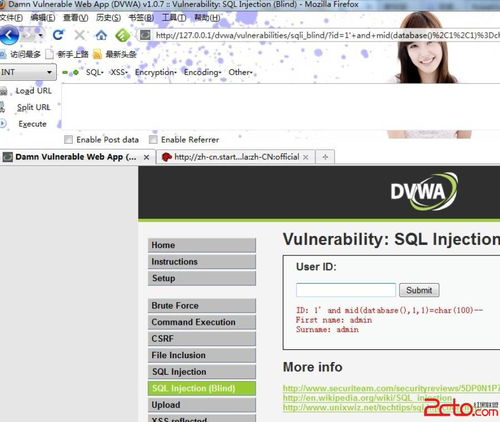This screenshot has height=422, width=500.
Task: Open the HackBar SQL menu
Action: [x=95, y=72]
